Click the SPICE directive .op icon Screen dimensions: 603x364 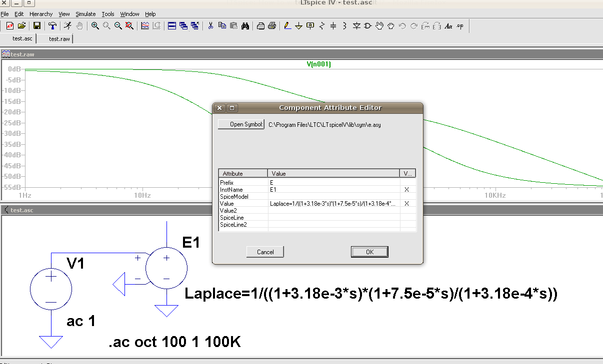coord(459,26)
